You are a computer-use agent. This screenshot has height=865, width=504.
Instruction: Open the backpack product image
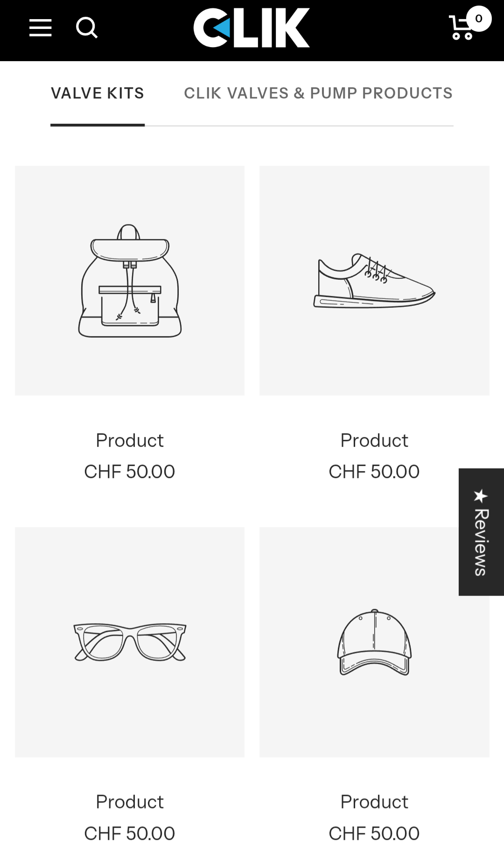coord(130,281)
